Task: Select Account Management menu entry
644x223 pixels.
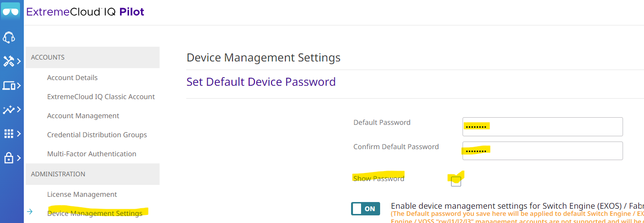Action: click(83, 116)
